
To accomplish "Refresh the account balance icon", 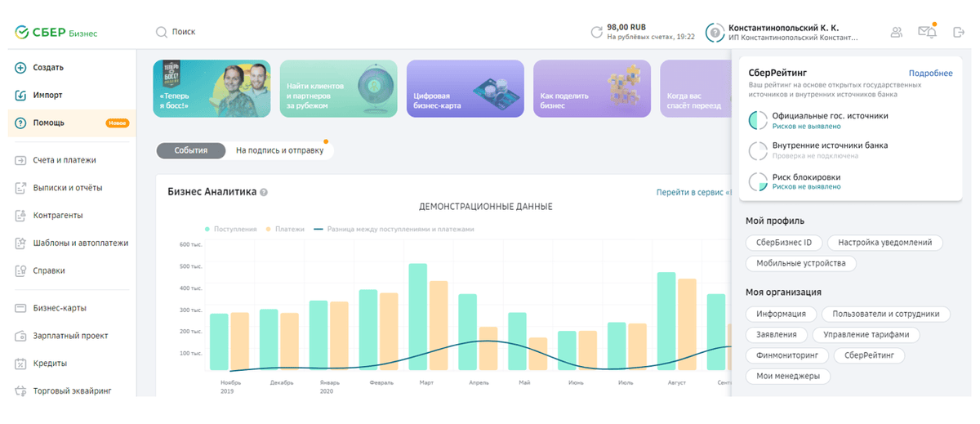I will [596, 32].
